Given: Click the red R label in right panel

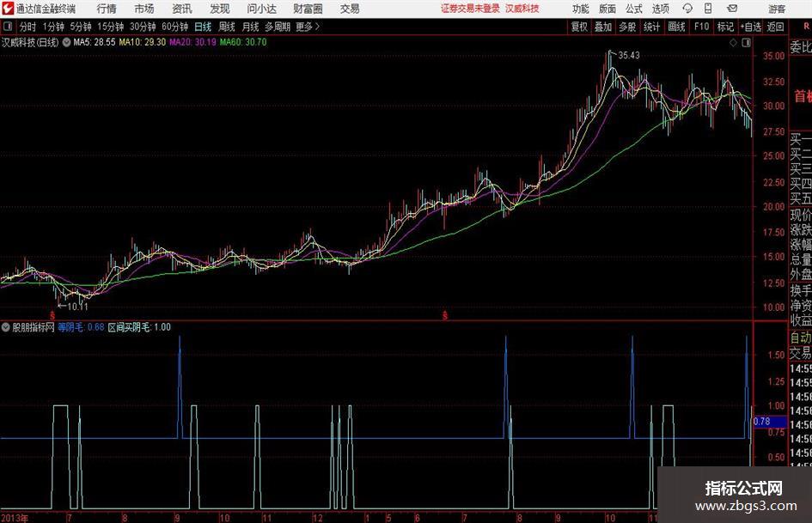Looking at the screenshot, I should pos(806,27).
